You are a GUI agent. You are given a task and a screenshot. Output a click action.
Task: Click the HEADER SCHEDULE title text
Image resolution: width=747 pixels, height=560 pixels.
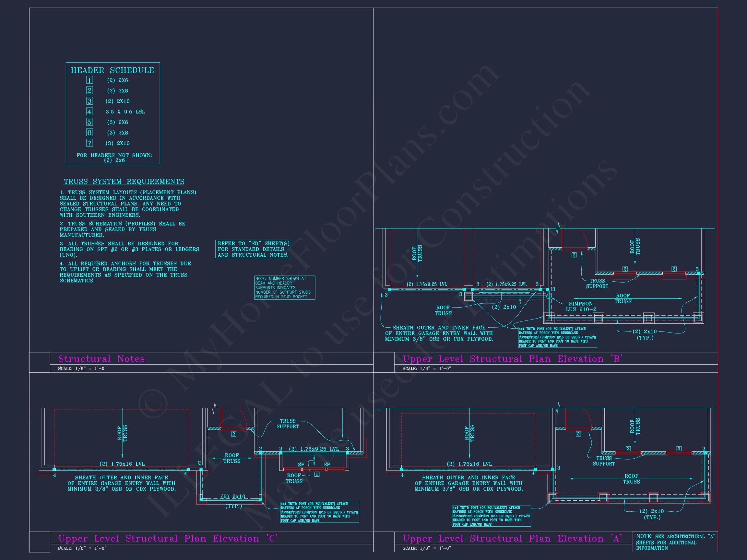pos(113,70)
